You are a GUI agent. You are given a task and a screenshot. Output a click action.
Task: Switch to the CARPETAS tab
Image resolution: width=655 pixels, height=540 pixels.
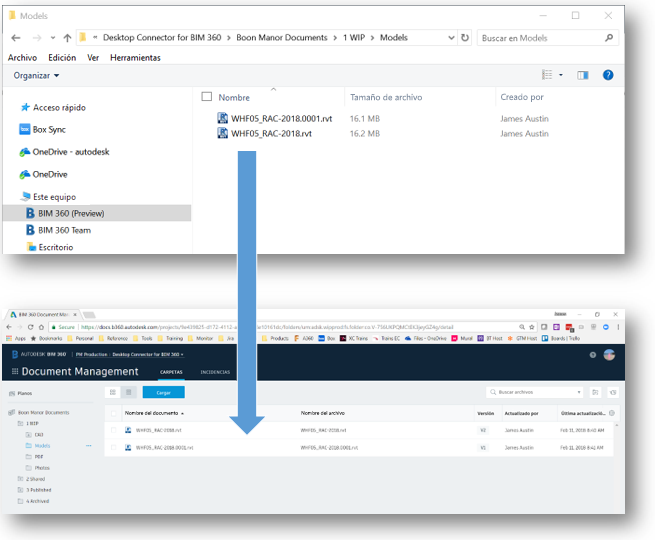pyautogui.click(x=171, y=372)
